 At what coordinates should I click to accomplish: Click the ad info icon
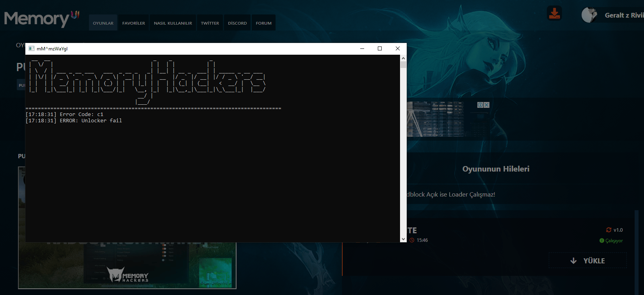[x=480, y=105]
